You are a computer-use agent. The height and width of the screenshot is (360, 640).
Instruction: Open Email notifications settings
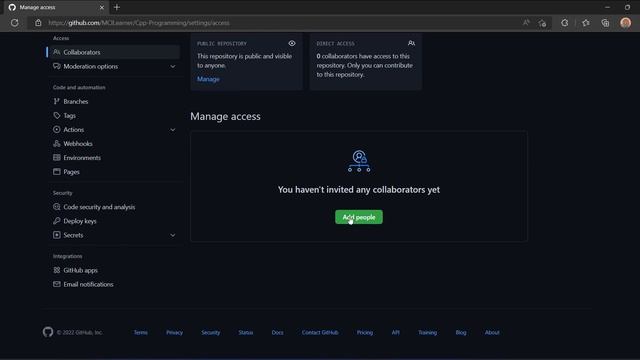pos(88,284)
